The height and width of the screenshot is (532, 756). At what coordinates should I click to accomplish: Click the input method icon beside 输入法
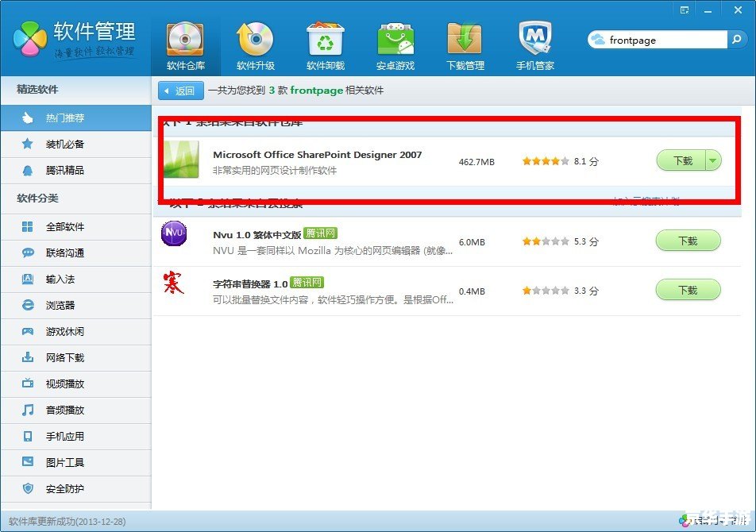28,279
